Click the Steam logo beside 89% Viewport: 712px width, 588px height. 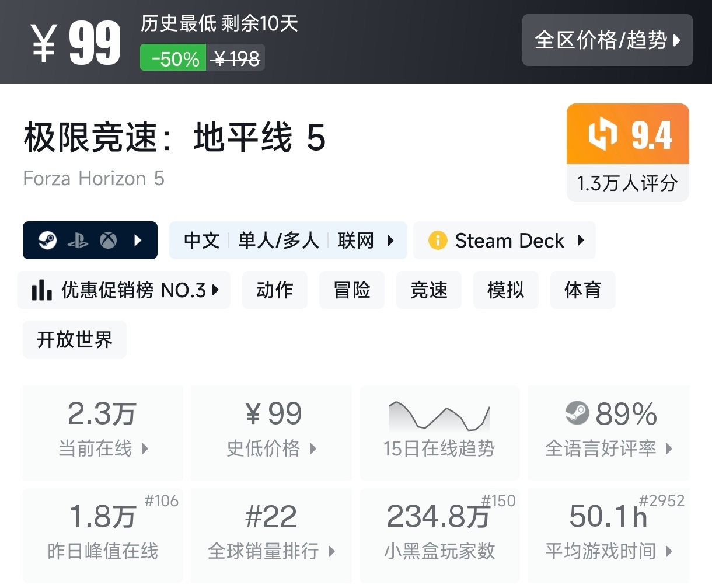(x=577, y=413)
